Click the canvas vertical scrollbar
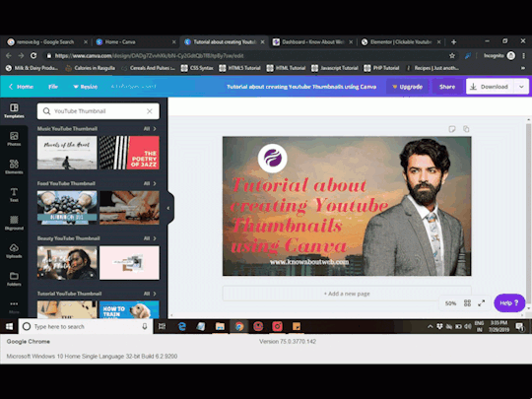 [x=528, y=215]
